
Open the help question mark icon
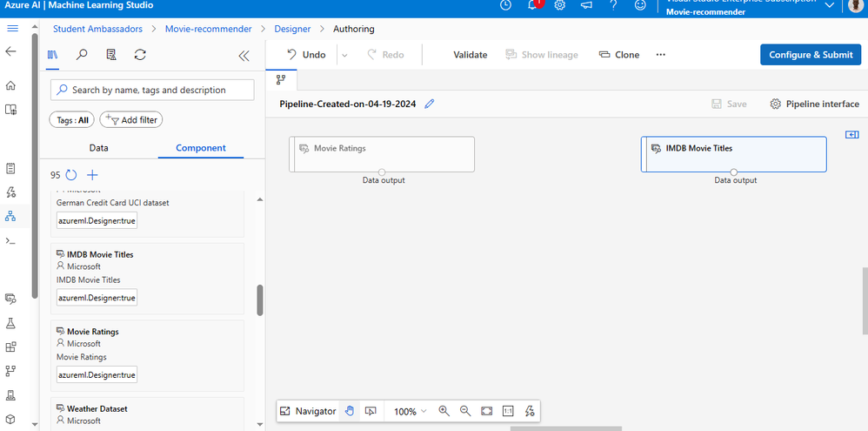pyautogui.click(x=613, y=5)
